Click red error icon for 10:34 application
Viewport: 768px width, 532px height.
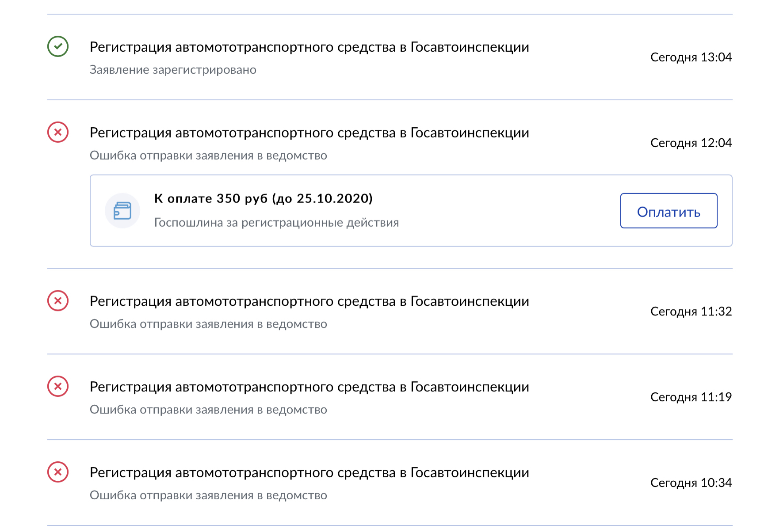tap(58, 472)
